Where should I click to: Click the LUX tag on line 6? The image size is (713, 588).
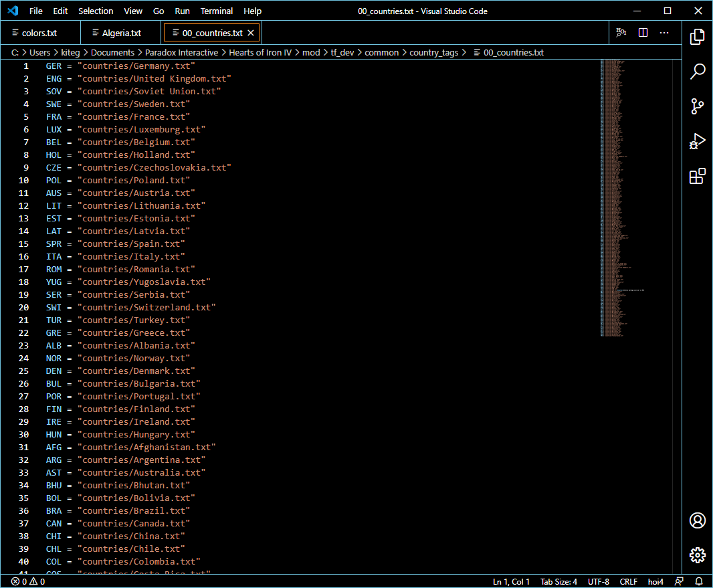54,130
